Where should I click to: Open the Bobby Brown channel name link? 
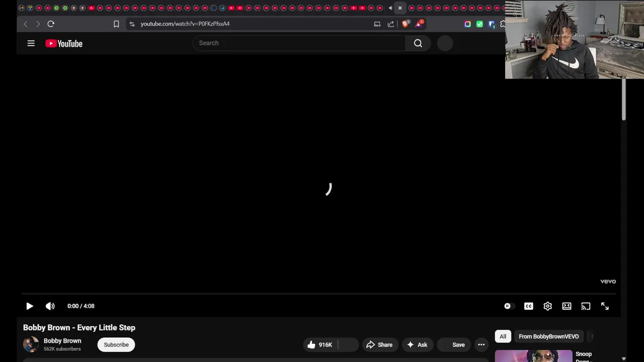[x=62, y=341]
